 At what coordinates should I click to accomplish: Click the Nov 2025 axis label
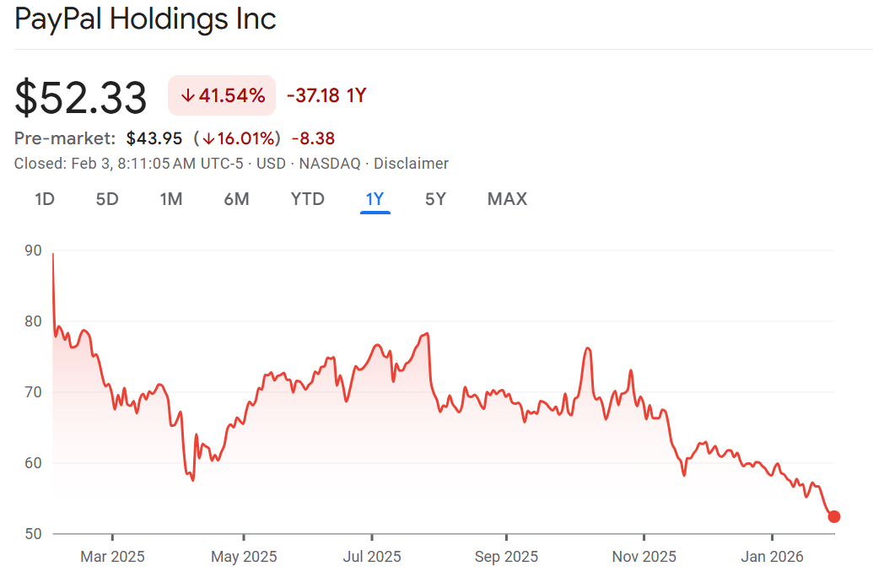click(644, 557)
